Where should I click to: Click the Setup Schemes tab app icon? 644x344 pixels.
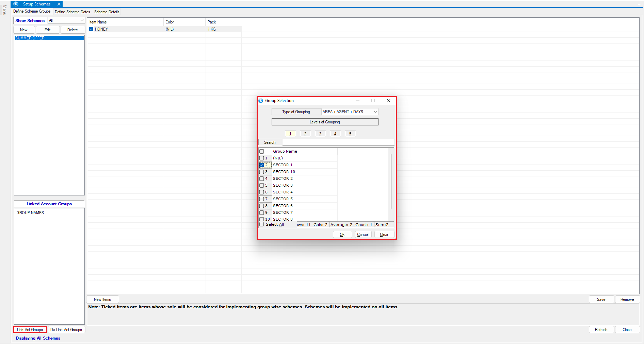tap(16, 4)
